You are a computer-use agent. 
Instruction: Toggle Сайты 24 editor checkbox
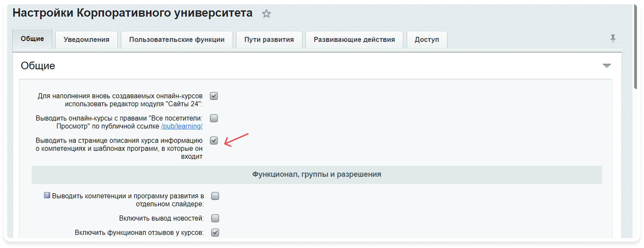(214, 96)
